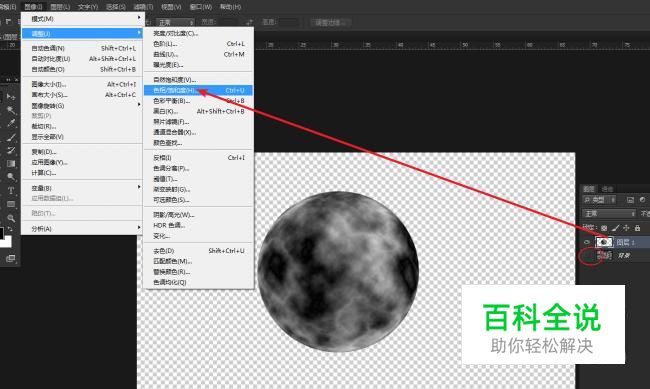Switch to the 图层 panel tab
The height and width of the screenshot is (389, 650).
click(x=589, y=189)
